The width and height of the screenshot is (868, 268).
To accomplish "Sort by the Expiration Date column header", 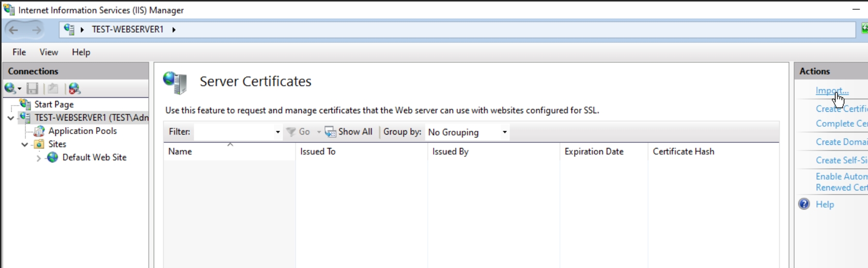I will (x=604, y=152).
